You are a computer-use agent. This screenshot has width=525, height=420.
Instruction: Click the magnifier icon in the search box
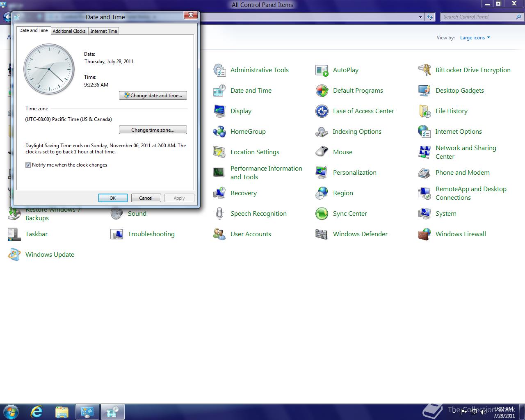pos(519,17)
